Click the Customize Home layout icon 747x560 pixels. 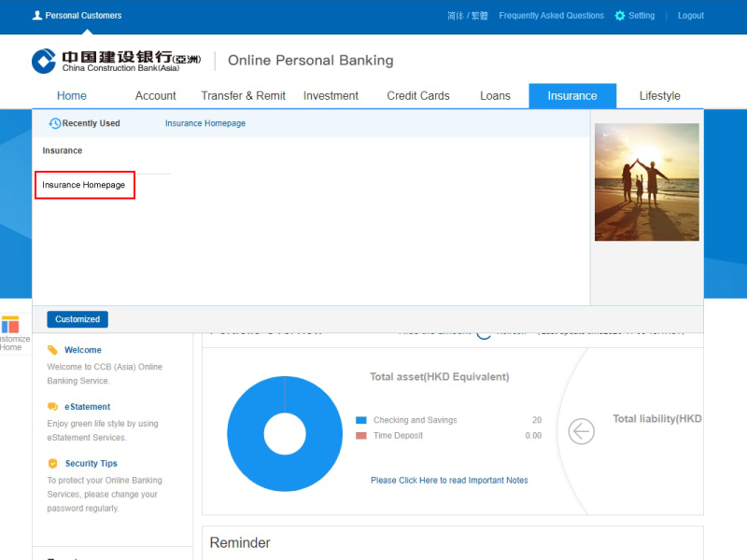click(10, 325)
